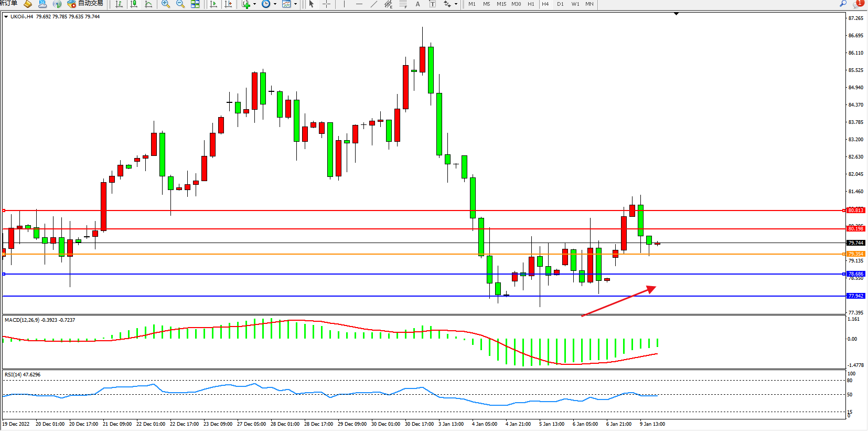The height and width of the screenshot is (431, 868).
Task: Toggle the chart shift button
Action: click(x=228, y=4)
